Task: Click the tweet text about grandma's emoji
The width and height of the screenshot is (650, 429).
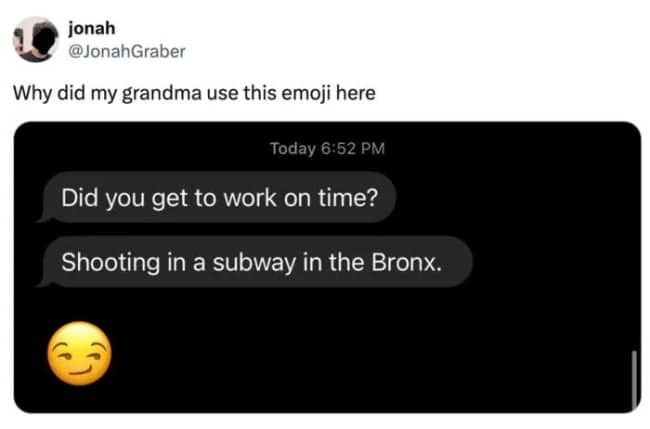Action: (193, 95)
